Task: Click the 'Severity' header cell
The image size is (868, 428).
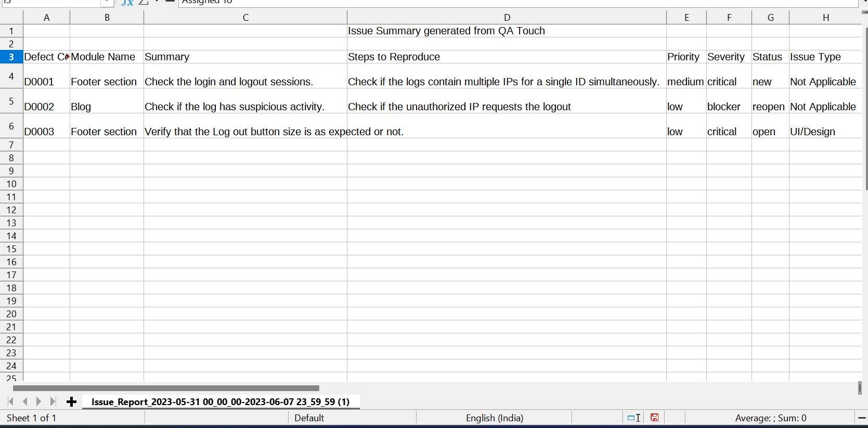Action: coord(729,57)
